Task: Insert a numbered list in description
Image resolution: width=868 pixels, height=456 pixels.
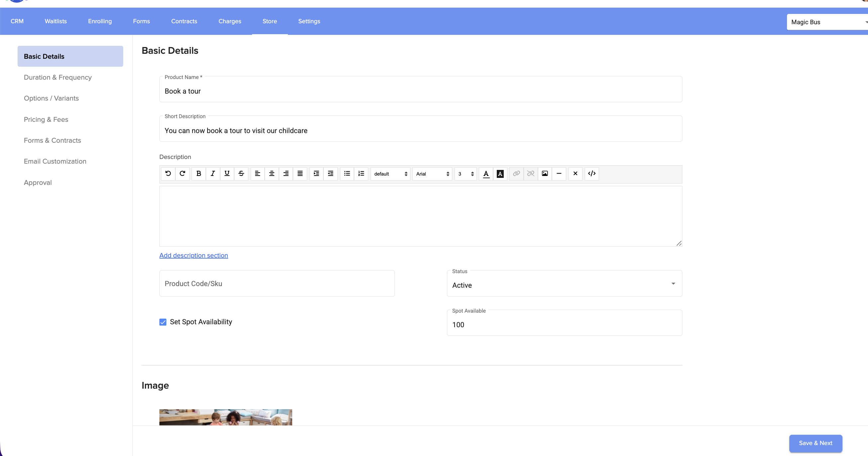Action: (x=361, y=174)
